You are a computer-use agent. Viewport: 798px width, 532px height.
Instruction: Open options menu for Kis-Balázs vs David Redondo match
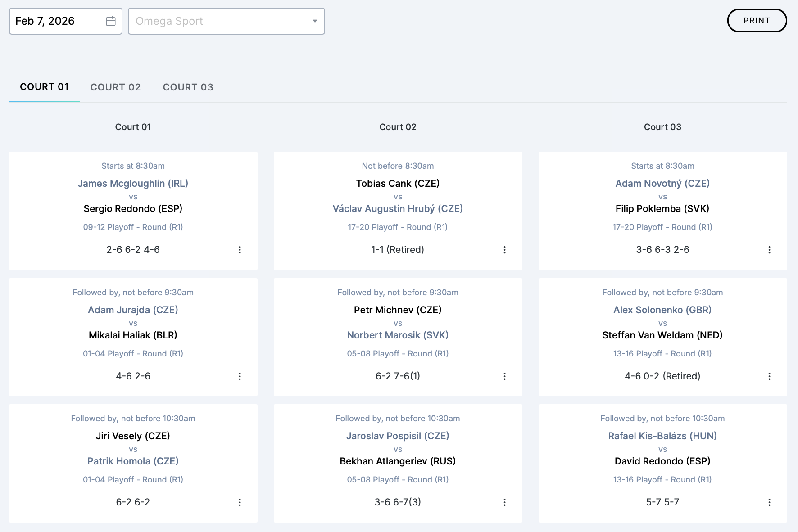click(x=769, y=502)
